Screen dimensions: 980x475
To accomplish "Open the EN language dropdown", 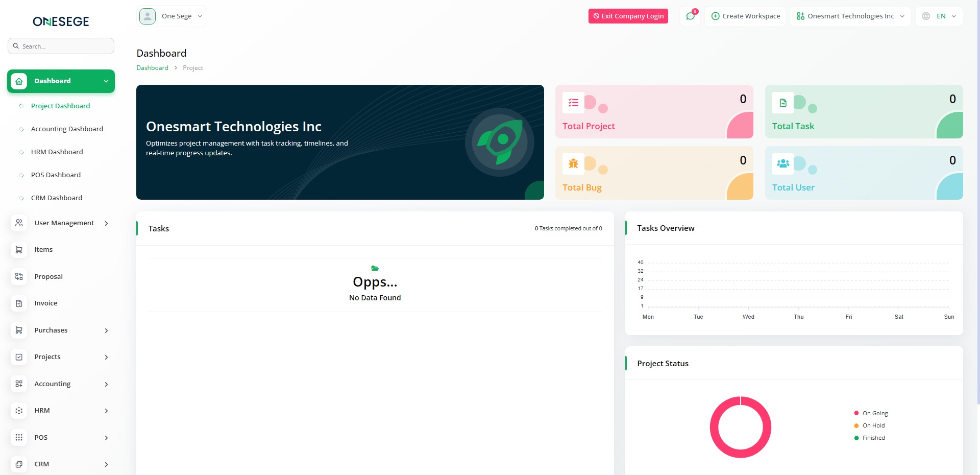I will click(x=939, y=16).
